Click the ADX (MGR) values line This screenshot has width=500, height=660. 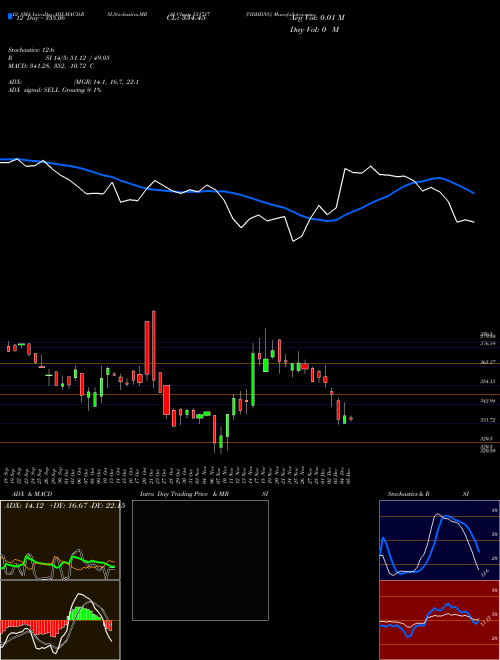coord(74,82)
